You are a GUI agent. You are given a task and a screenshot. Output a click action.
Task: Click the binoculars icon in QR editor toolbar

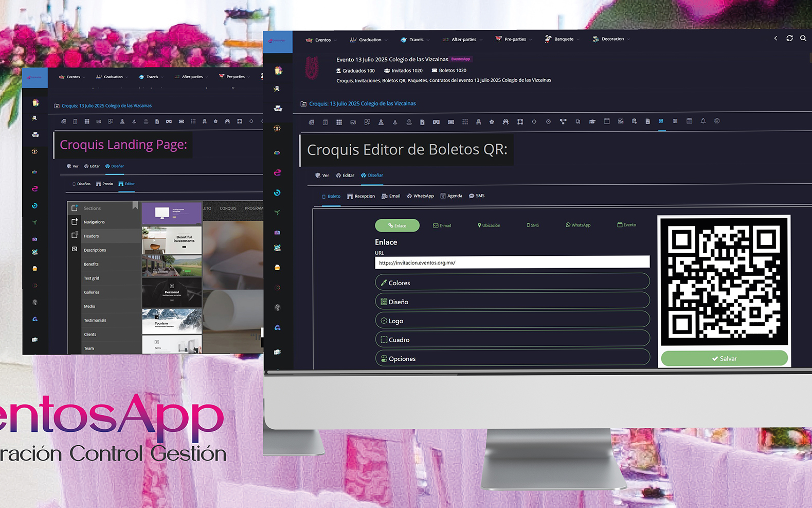click(506, 122)
